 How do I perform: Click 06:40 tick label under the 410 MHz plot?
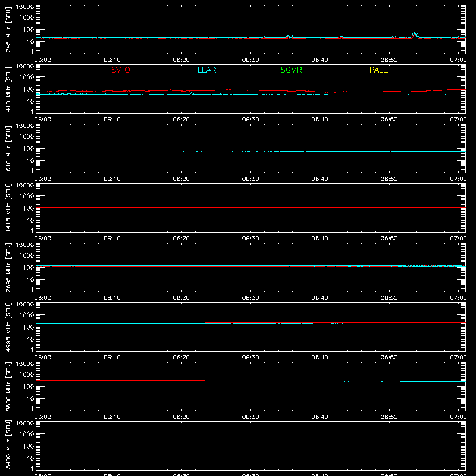tap(320, 120)
